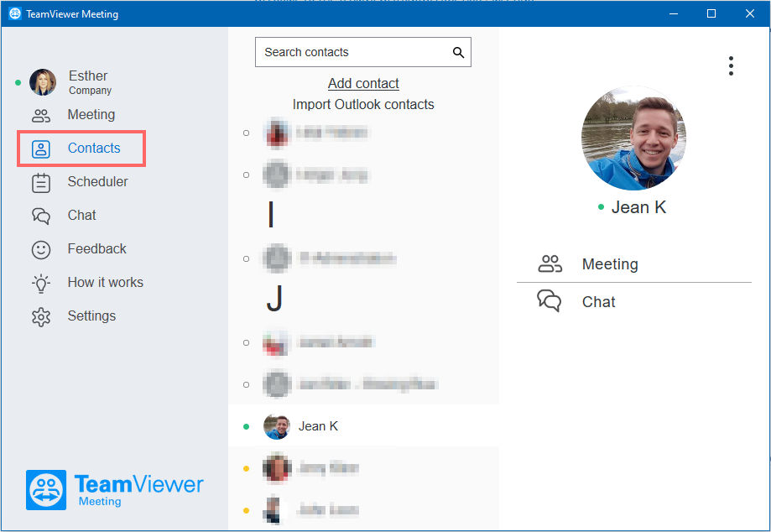771x532 pixels.
Task: Open the Feedback section
Action: point(96,248)
